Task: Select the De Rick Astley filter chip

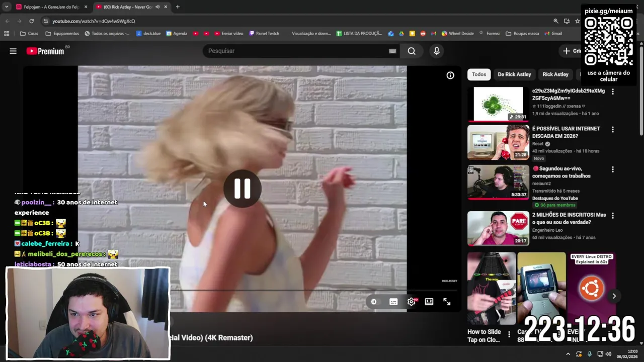Action: [x=514, y=74]
